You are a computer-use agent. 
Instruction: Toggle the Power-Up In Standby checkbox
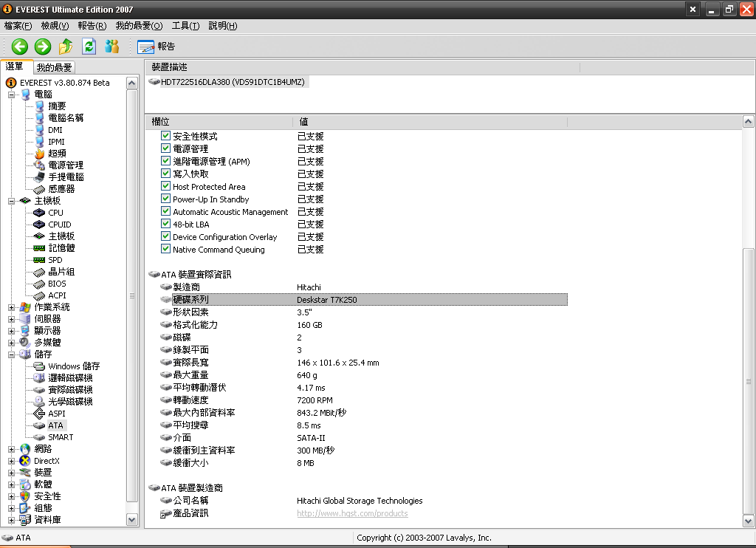click(165, 198)
